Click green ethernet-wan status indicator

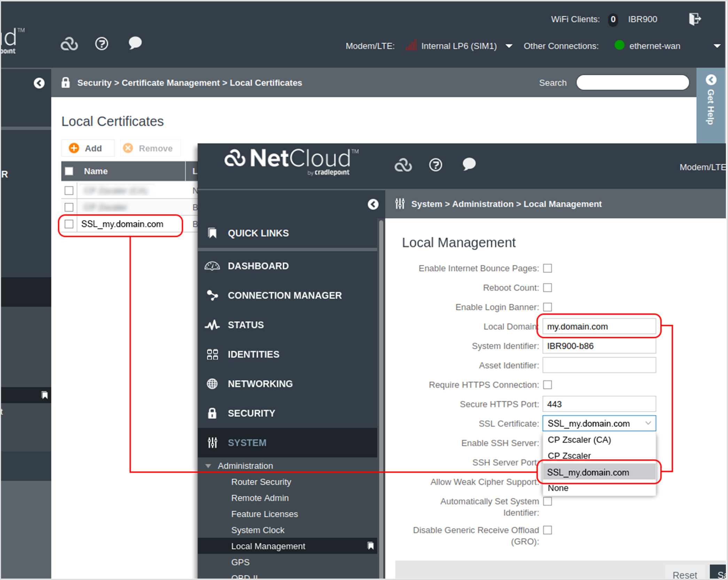(x=619, y=45)
